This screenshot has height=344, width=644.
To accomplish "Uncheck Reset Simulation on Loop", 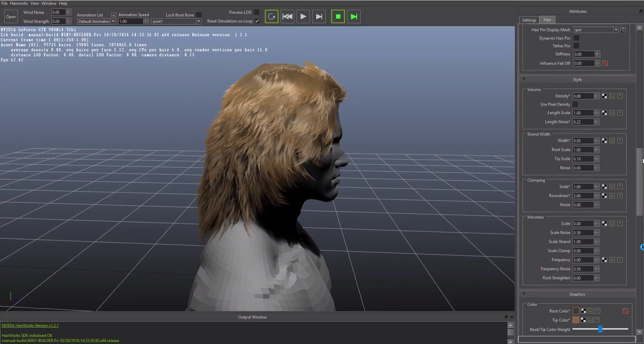I will tap(257, 21).
